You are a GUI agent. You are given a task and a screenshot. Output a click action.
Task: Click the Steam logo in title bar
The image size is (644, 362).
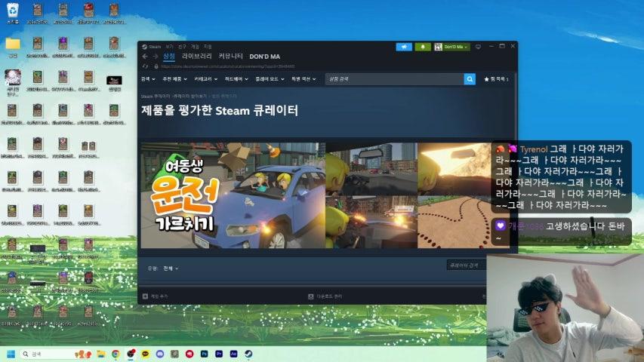point(144,46)
